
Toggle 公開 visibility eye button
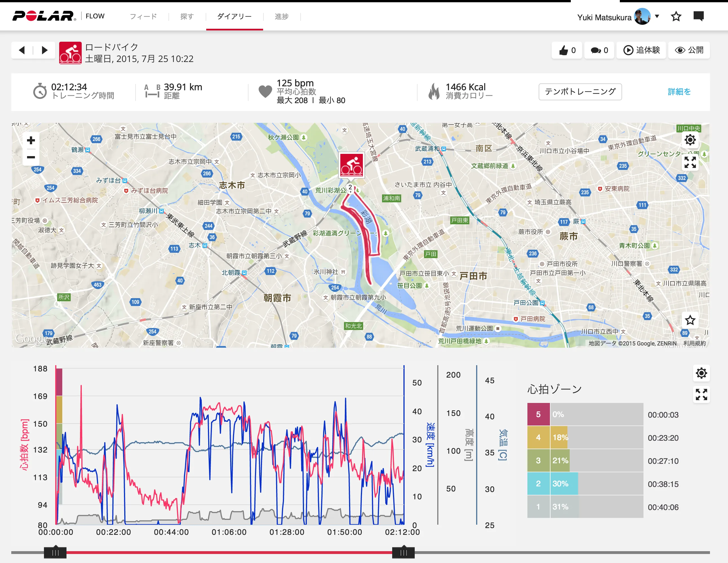coord(689,50)
